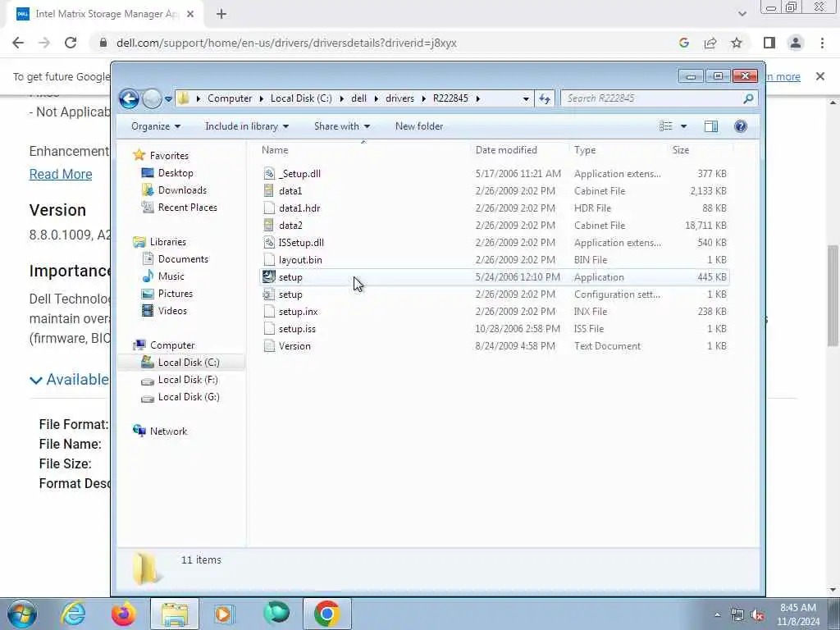
Task: Select the ISSetup.dll file icon
Action: pyautogui.click(x=269, y=242)
